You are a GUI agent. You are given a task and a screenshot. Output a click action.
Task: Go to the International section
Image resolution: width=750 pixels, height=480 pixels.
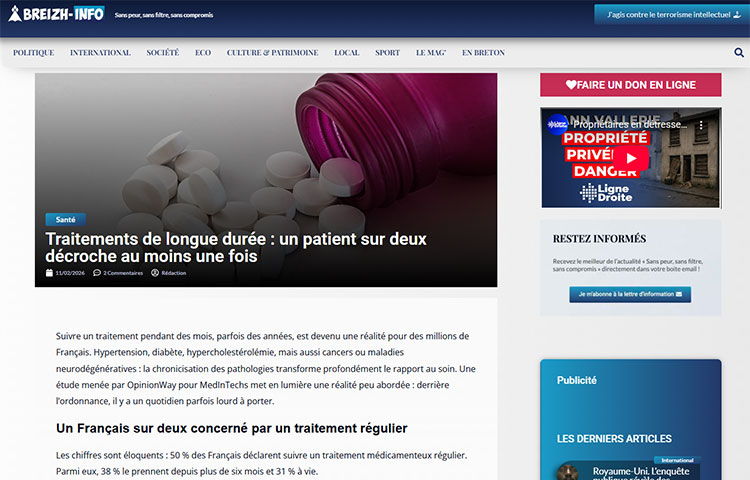point(100,53)
